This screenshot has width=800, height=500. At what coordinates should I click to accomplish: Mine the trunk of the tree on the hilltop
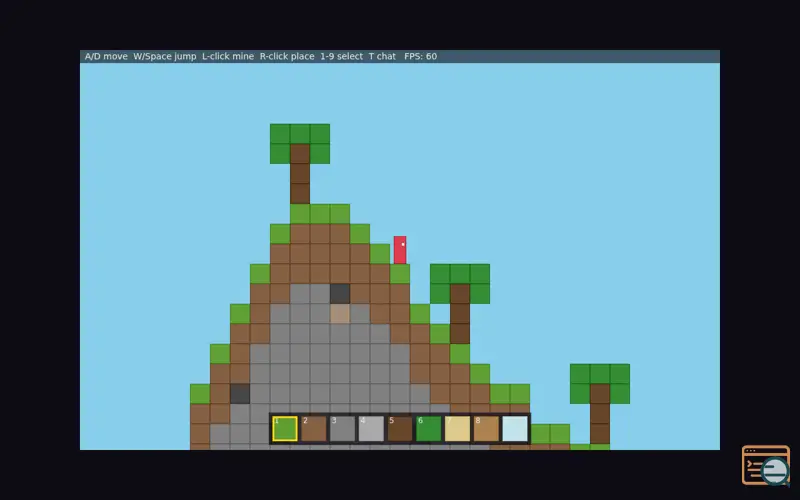pyautogui.click(x=300, y=174)
